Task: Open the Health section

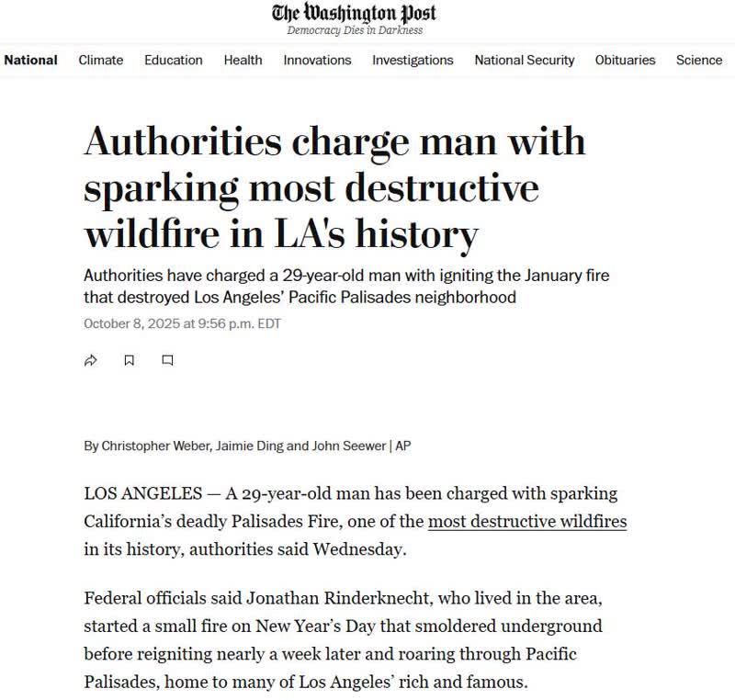Action: click(243, 60)
